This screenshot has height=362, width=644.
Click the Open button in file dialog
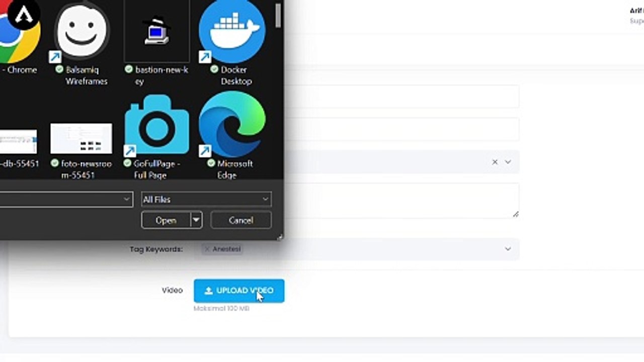point(166,220)
